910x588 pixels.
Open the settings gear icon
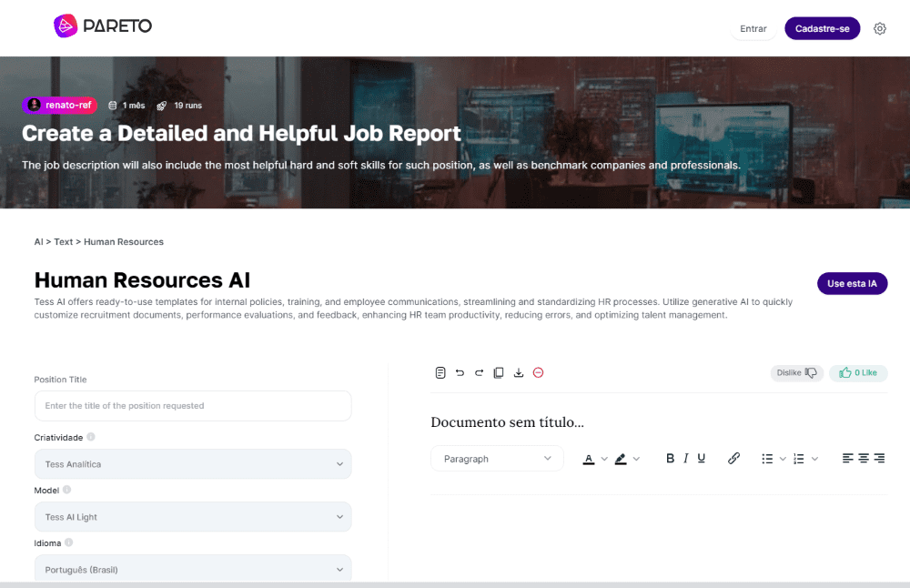[x=880, y=28]
